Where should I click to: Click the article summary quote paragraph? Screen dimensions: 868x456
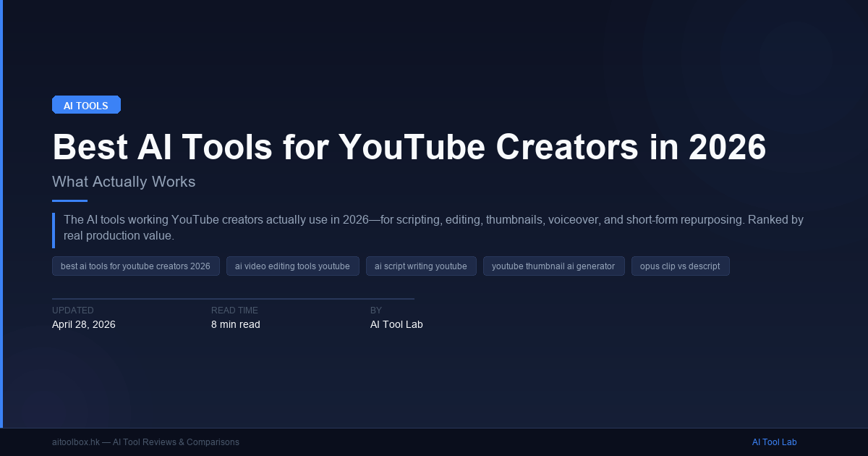(434, 228)
